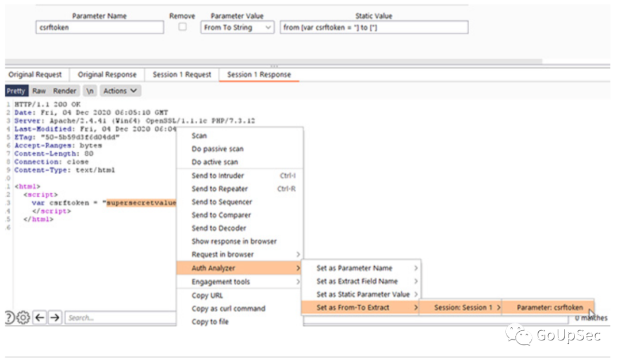Click the HTTP/1.1 200 OK status line
The image size is (621, 364).
[x=48, y=105]
